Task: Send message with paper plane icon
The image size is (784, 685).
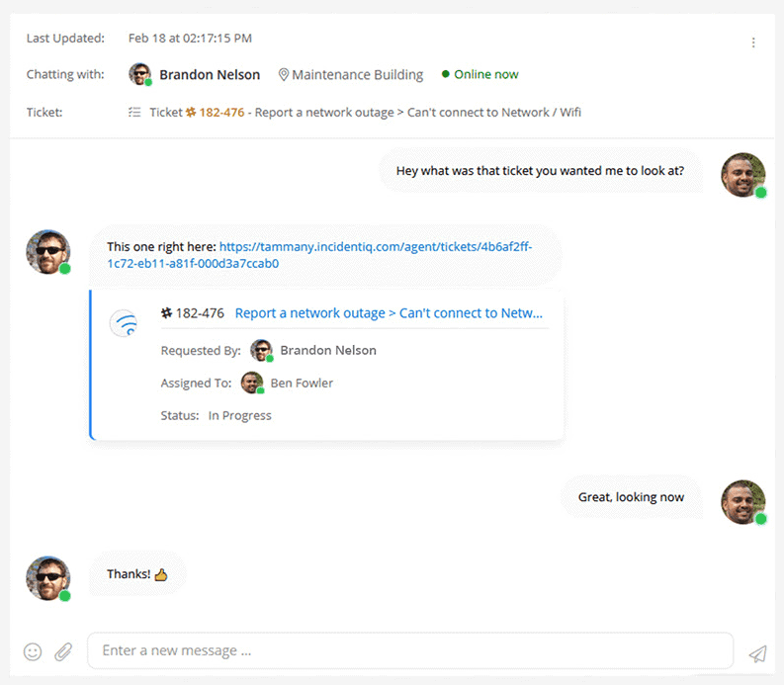Action: [757, 653]
